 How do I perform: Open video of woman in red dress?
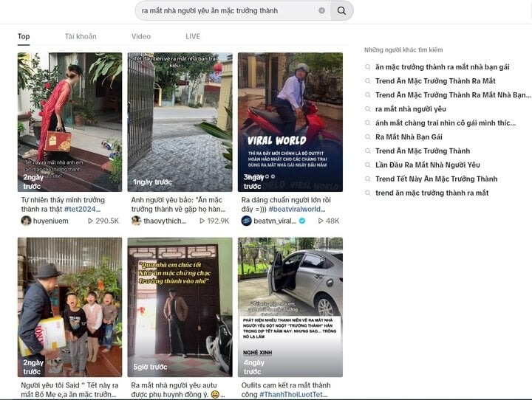tap(69, 122)
